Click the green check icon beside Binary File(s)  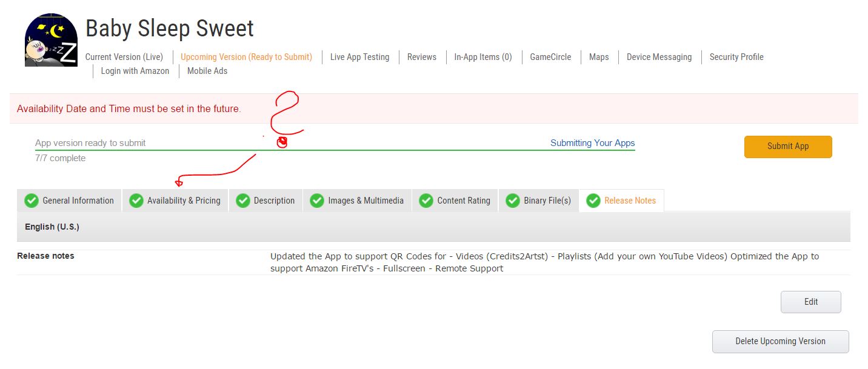pyautogui.click(x=513, y=201)
